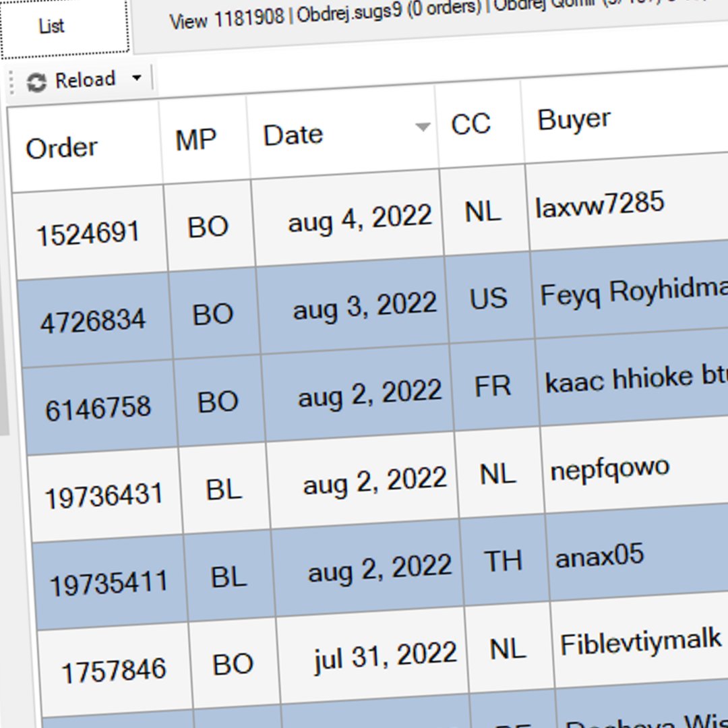Sort by the MP column header
Image resolution: width=728 pixels, height=728 pixels.
195,140
